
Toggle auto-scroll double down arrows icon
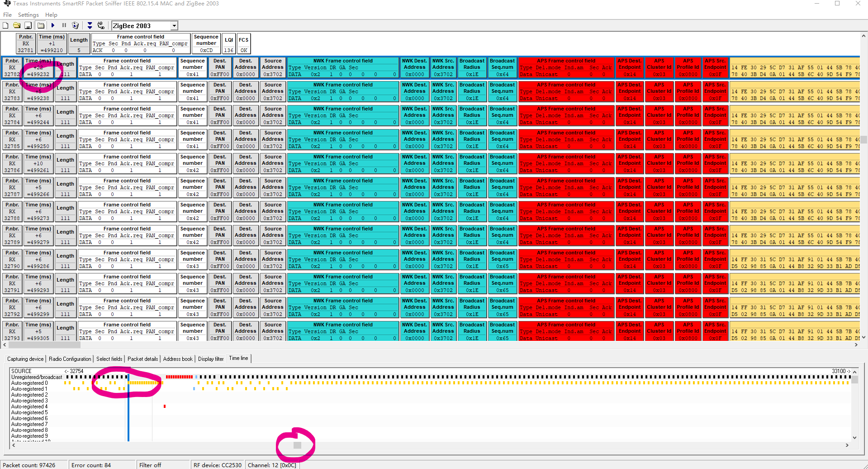90,26
